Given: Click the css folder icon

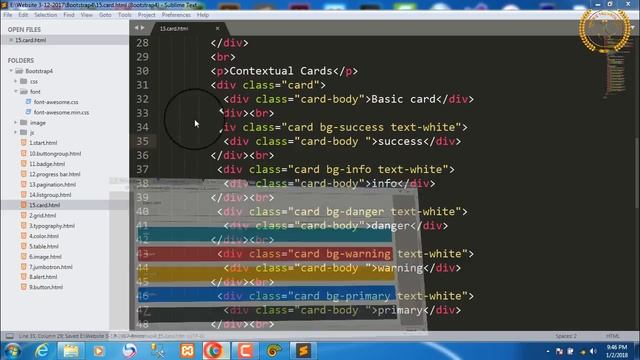Looking at the screenshot, I should 24,81.
